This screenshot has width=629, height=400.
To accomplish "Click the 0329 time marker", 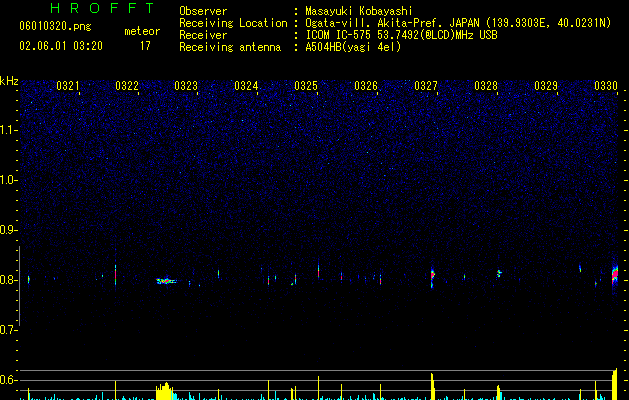I will click(546, 85).
